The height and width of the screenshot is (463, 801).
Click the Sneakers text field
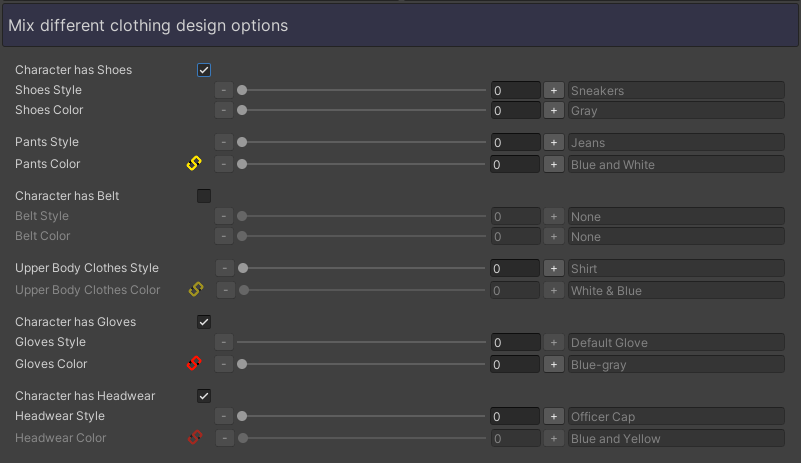click(x=675, y=90)
